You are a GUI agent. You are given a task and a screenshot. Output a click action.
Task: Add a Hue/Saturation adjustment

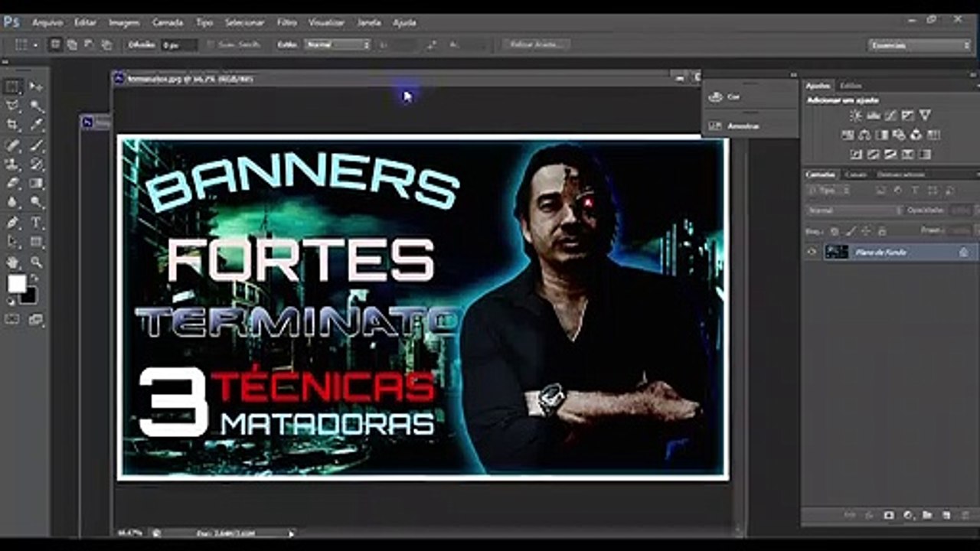tap(848, 135)
